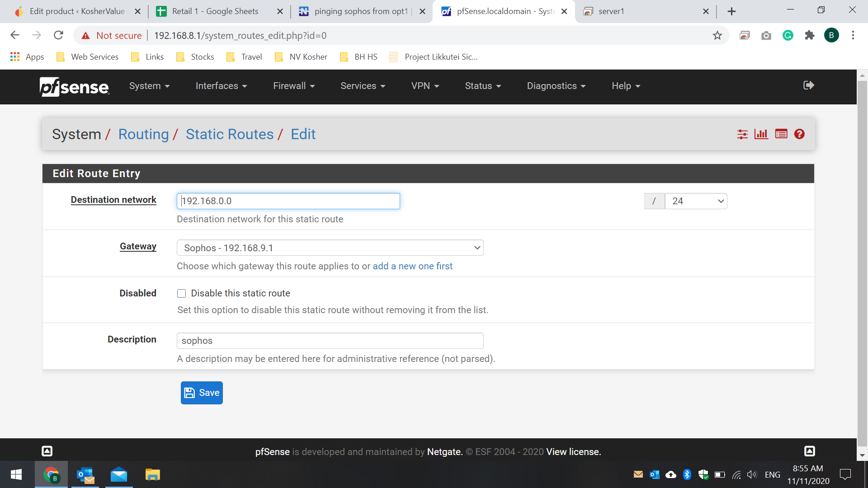Open the Travel bookmark folder

[245, 57]
